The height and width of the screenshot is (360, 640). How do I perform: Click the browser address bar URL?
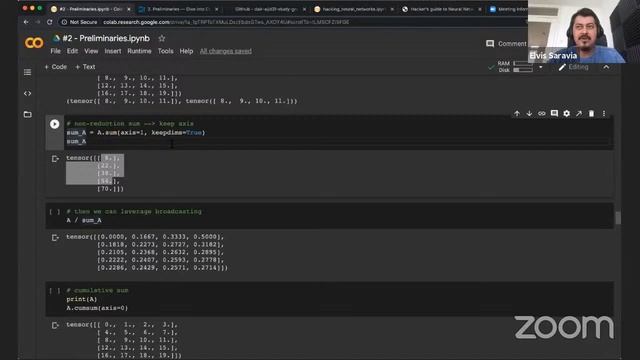point(227,22)
